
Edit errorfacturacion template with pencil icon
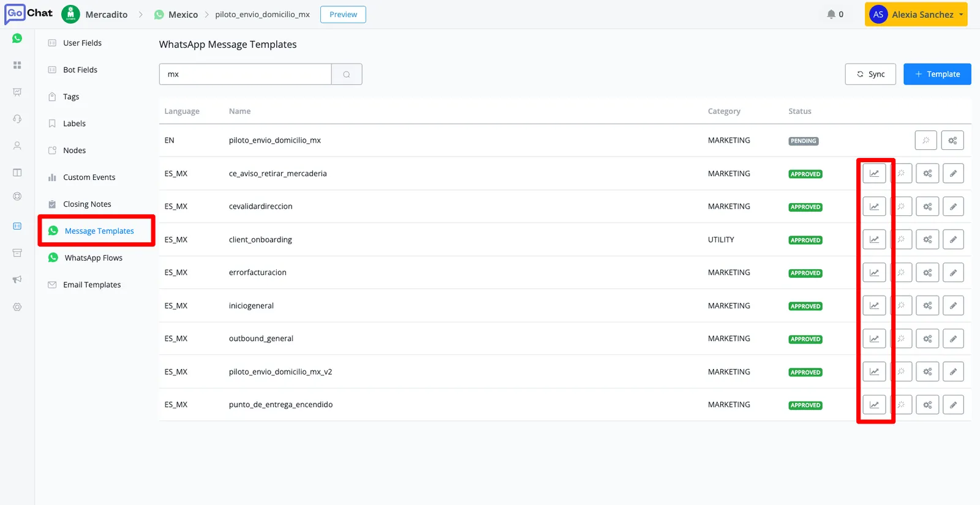click(953, 272)
